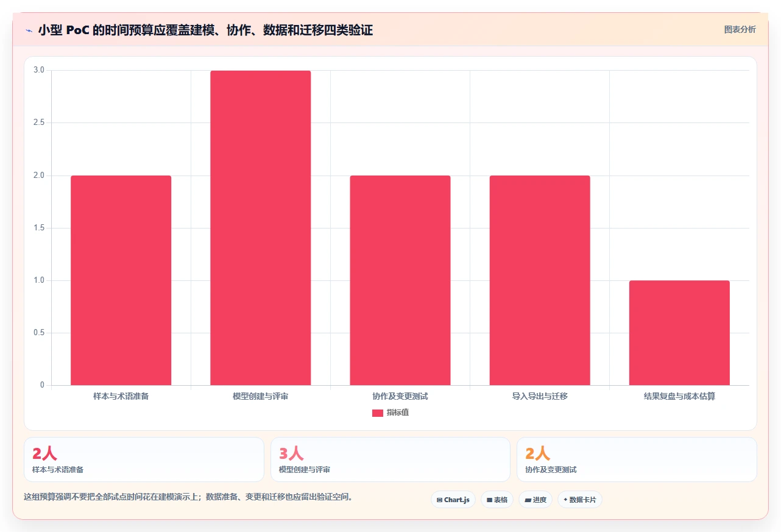Click the icon in the 表格 tag

pos(489,500)
